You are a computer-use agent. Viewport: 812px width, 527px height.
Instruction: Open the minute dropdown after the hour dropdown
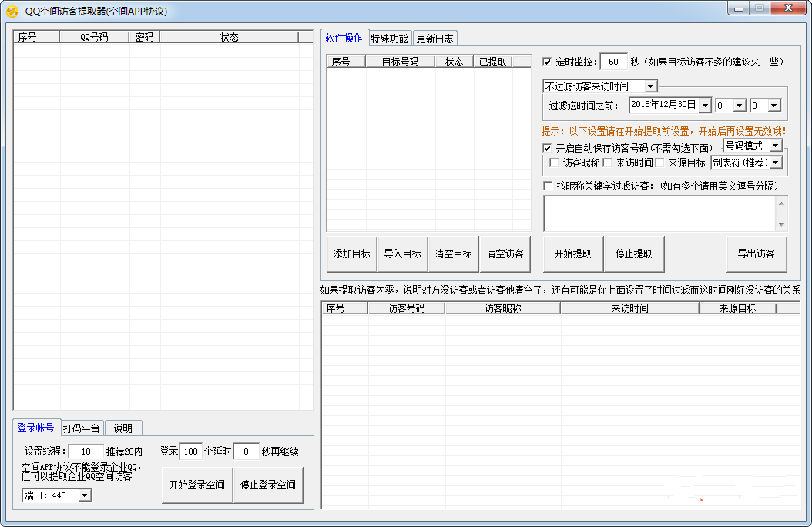coord(773,106)
